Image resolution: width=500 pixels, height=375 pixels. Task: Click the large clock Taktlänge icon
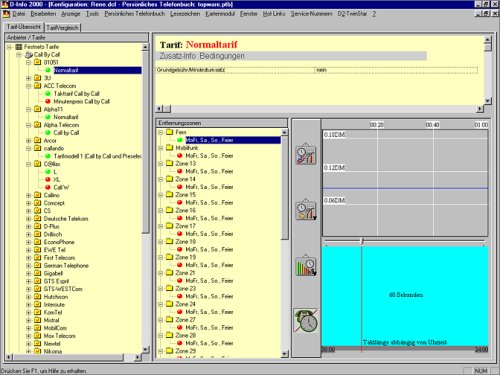point(306,321)
